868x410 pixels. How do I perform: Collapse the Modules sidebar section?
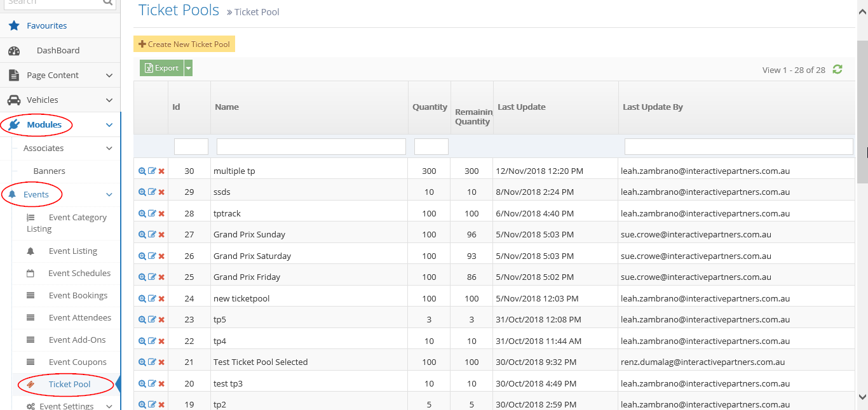pyautogui.click(x=109, y=125)
